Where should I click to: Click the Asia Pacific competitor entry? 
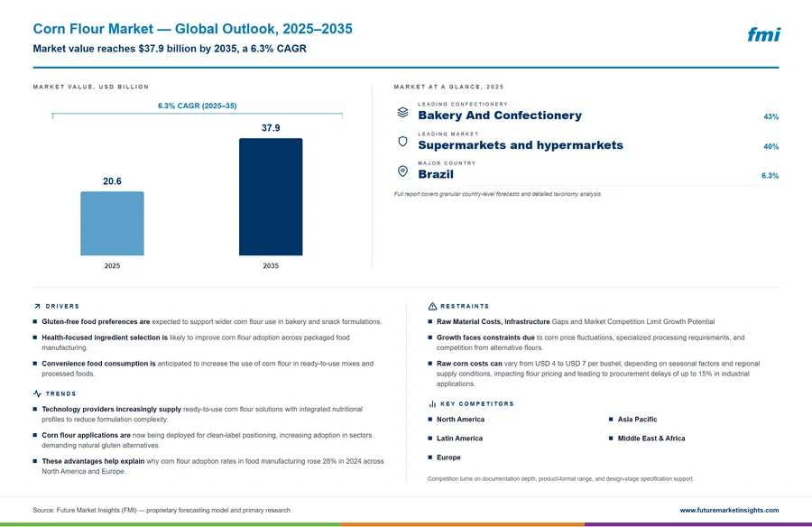click(x=637, y=420)
